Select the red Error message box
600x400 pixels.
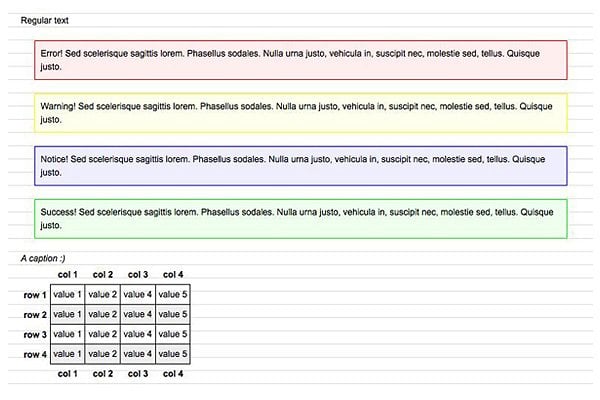point(300,59)
